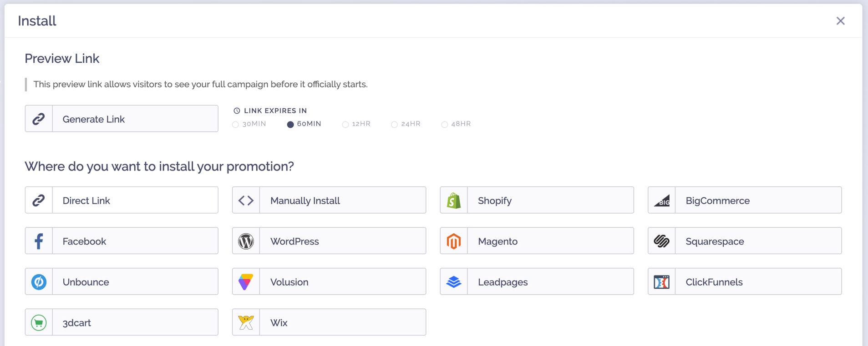Screen dimensions: 868x346
Task: Install promotion on Shopify
Action: pos(537,200)
